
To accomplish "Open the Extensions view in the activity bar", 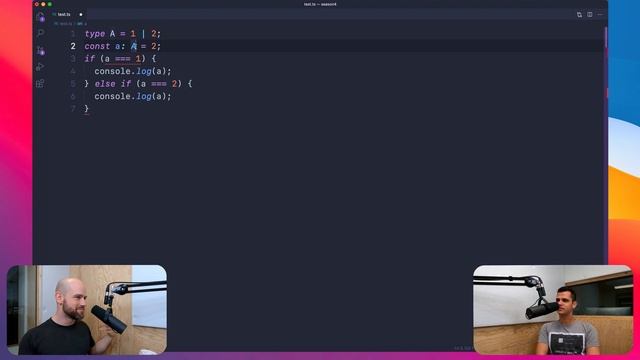I will (x=40, y=84).
